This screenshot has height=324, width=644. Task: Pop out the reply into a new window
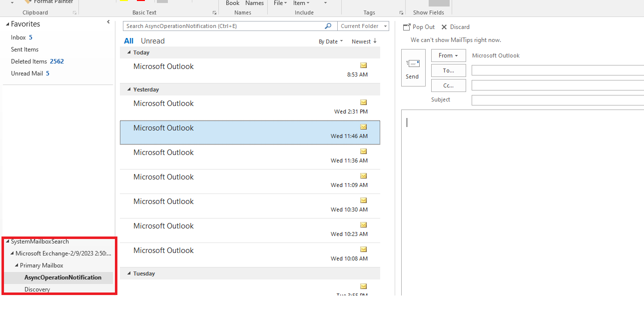pyautogui.click(x=419, y=27)
